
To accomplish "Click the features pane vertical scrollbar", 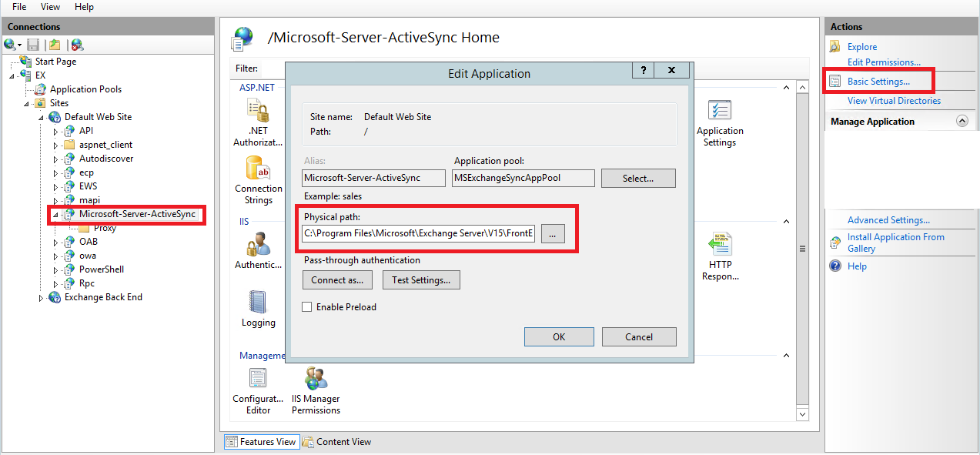I will coord(804,249).
